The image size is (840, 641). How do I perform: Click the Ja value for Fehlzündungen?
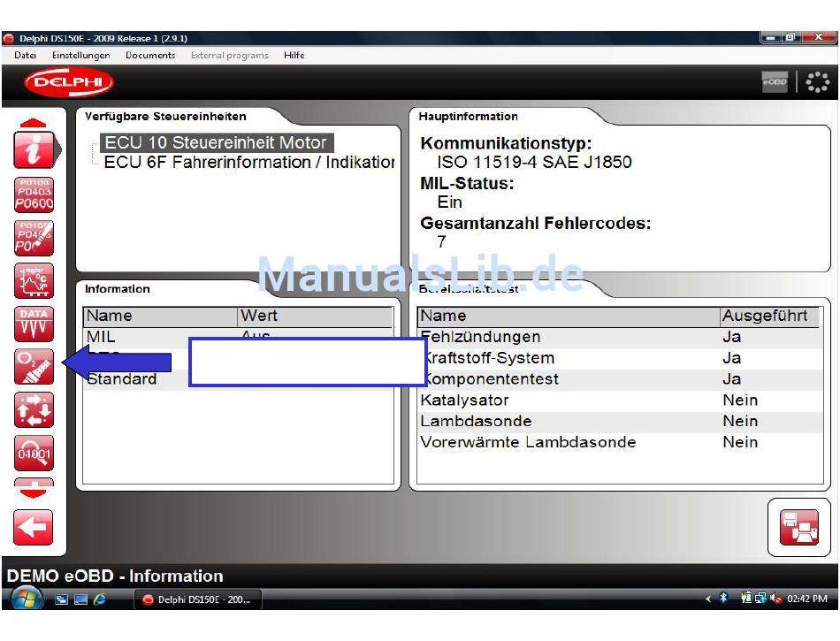click(x=731, y=337)
